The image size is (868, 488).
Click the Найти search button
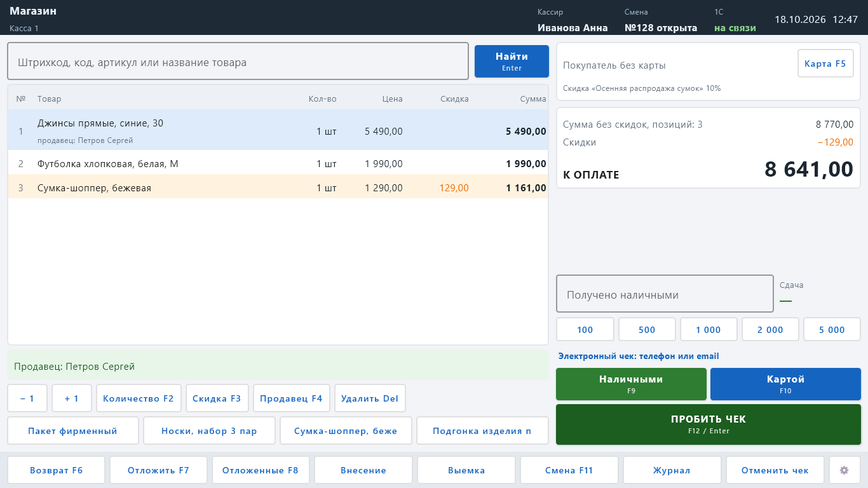[512, 62]
